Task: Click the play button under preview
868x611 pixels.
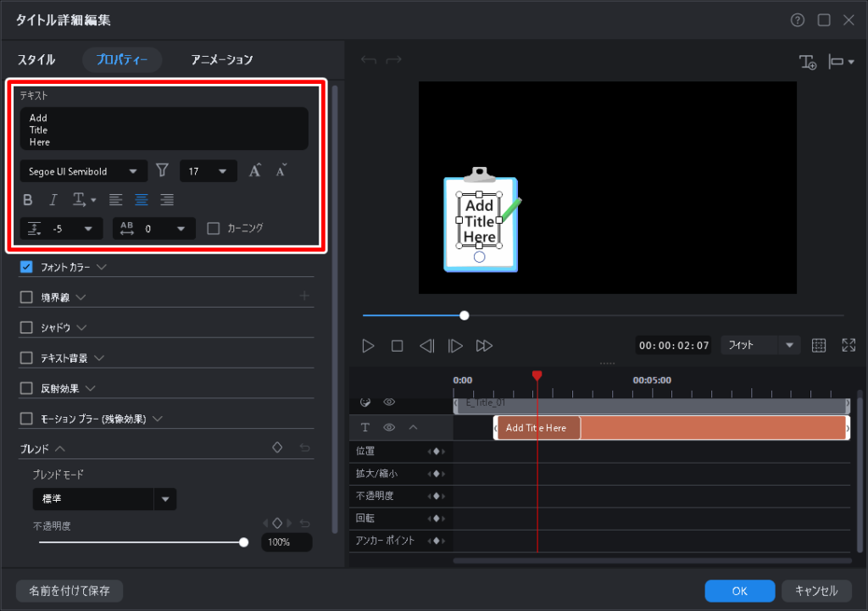Action: tap(368, 346)
